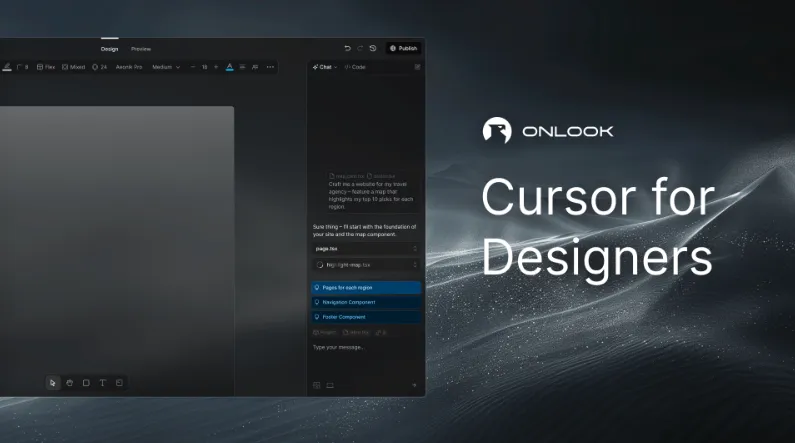The image size is (795, 443).
Task: Open the three-dots more options menu
Action: [x=270, y=67]
